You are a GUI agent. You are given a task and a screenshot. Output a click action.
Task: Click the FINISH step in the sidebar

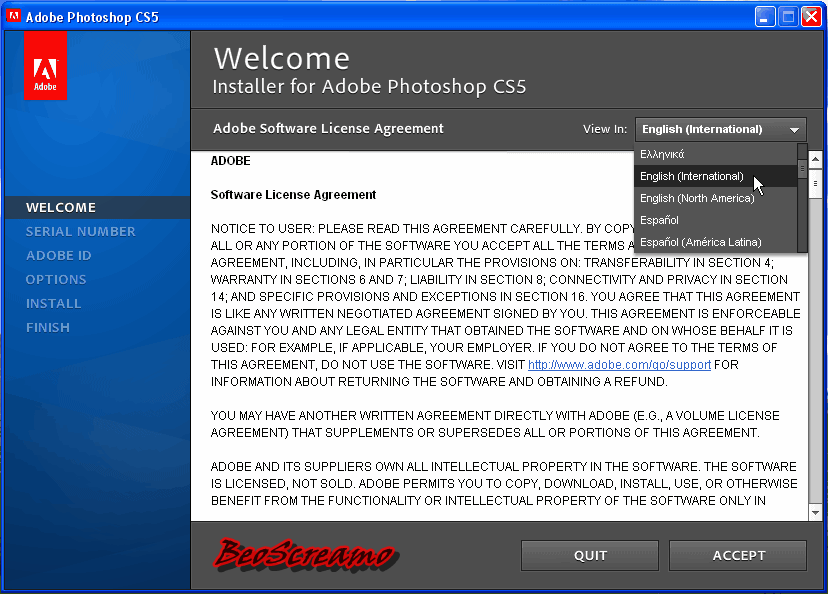pyautogui.click(x=48, y=328)
